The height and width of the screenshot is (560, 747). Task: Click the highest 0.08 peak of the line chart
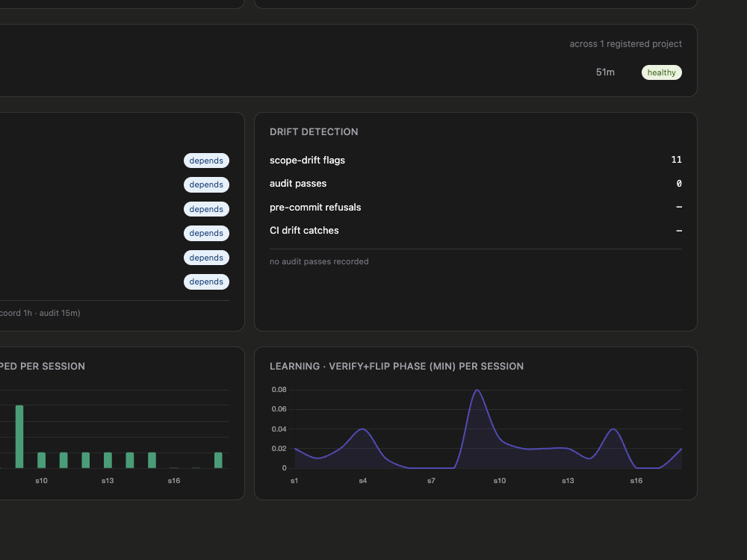coord(477,390)
